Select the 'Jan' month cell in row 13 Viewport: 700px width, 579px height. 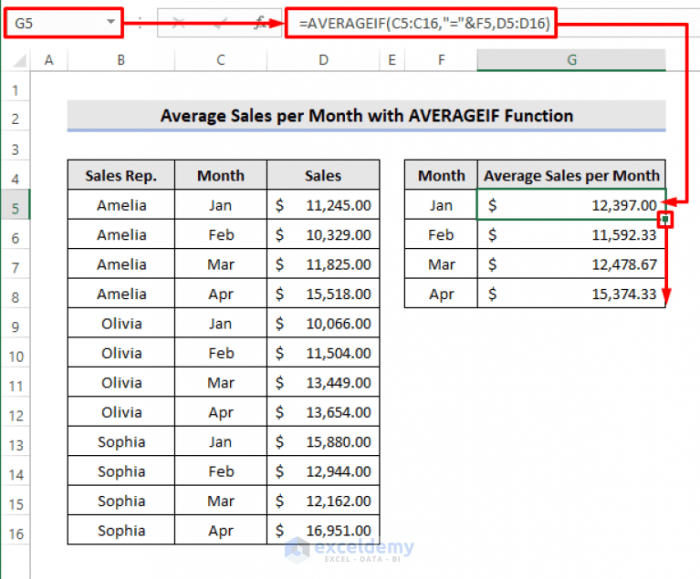(x=221, y=442)
